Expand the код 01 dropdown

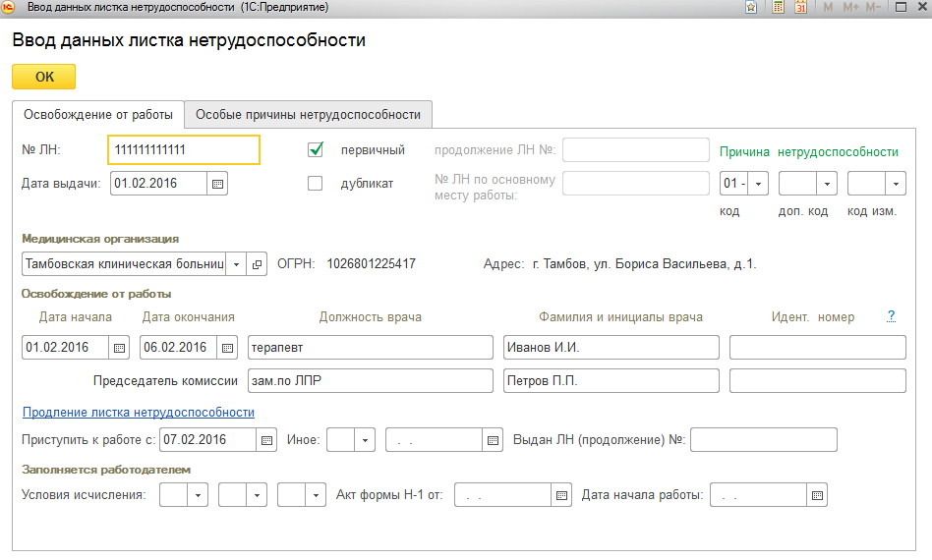[x=758, y=184]
